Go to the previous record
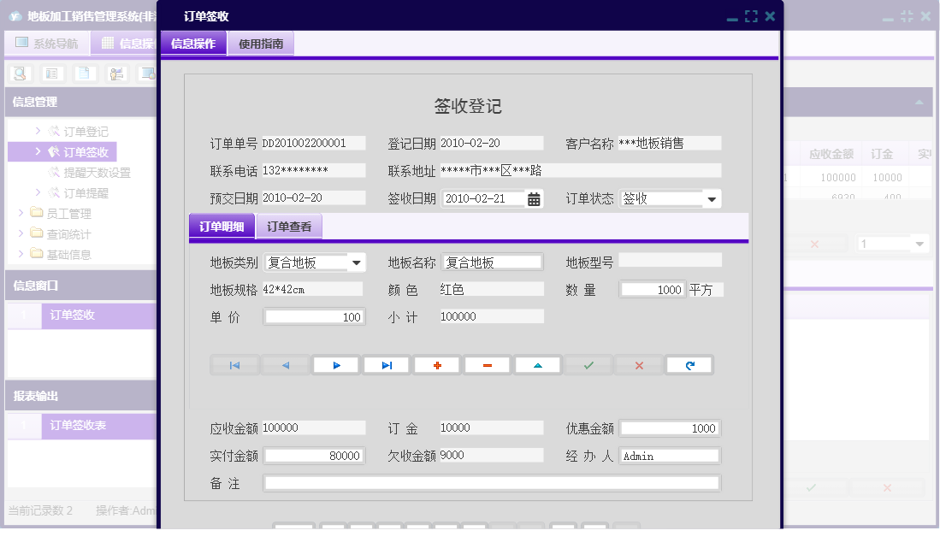 click(285, 364)
